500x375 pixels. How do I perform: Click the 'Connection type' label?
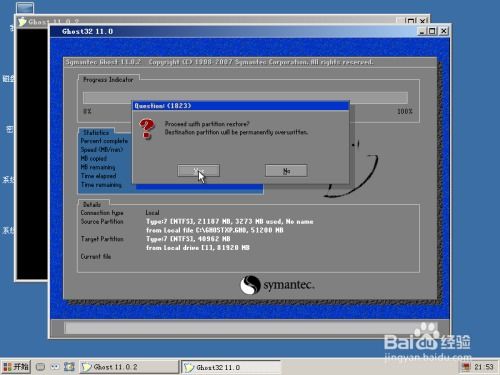[x=102, y=213]
